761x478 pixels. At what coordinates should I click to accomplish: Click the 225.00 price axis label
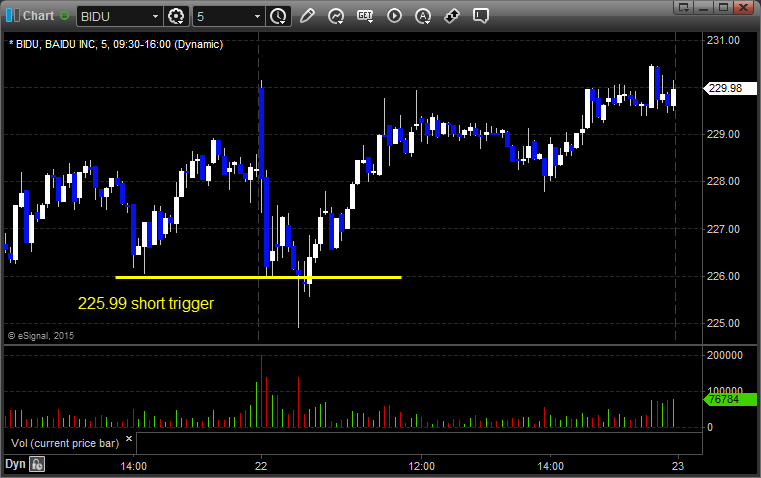[724, 323]
